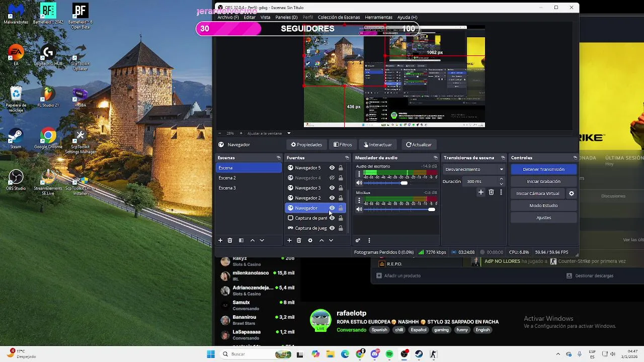Remove selected source with the Fuentes trash icon
The image size is (644, 362).
pos(299,240)
